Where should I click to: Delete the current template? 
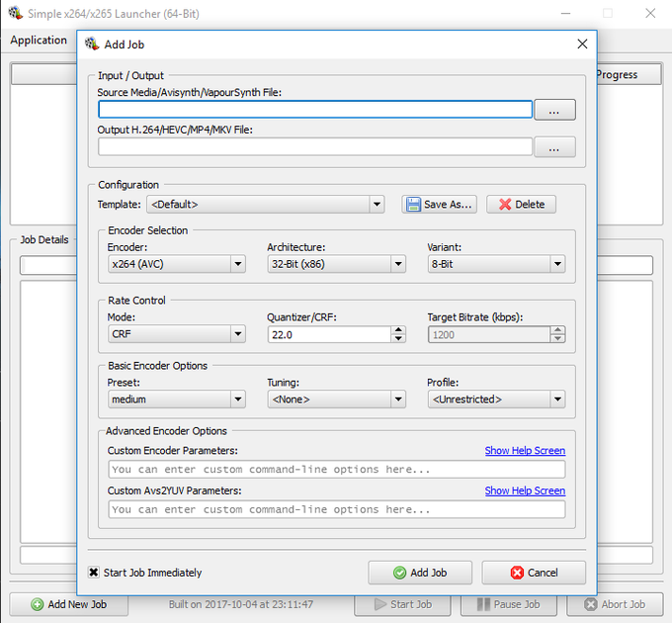point(521,205)
